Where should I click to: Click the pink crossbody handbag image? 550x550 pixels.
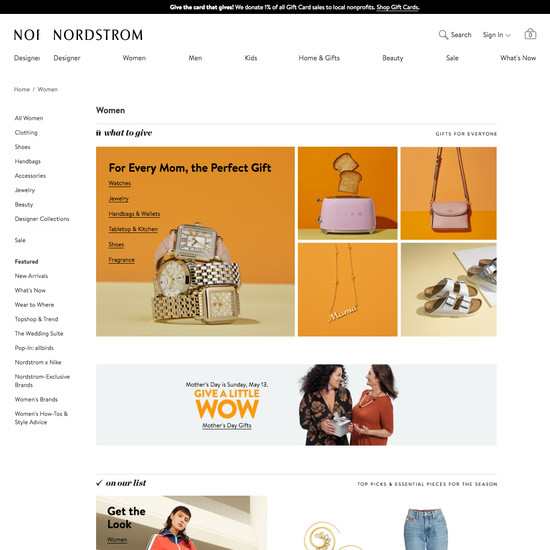(x=449, y=193)
